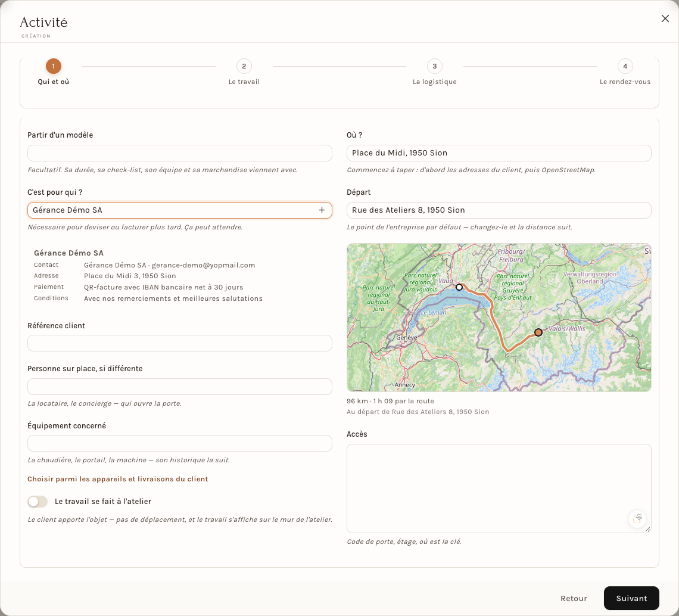Click Au départ de Rue des Ateliers text
The width and height of the screenshot is (679, 616).
tap(418, 412)
